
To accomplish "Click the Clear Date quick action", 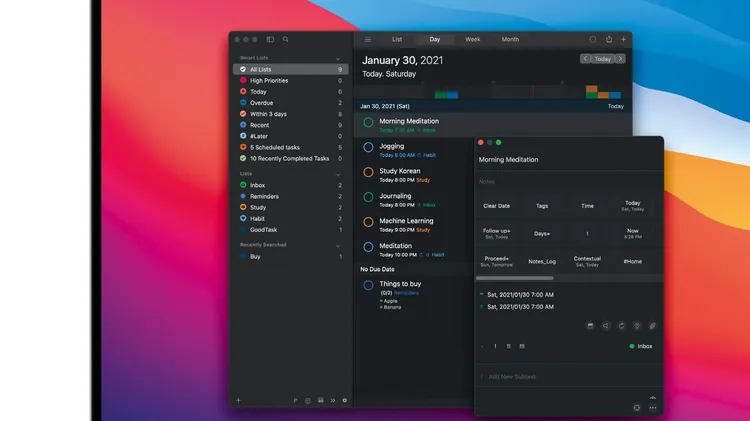I will point(496,206).
